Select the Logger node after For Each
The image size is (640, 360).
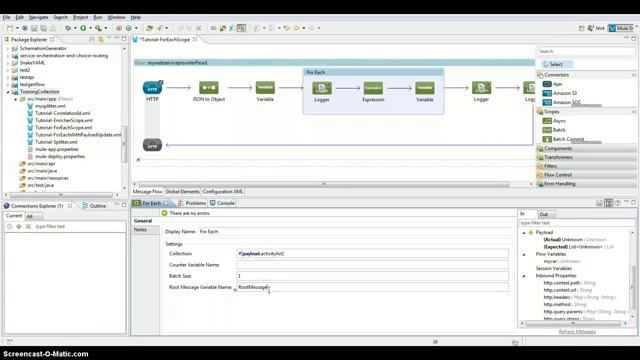tap(481, 88)
